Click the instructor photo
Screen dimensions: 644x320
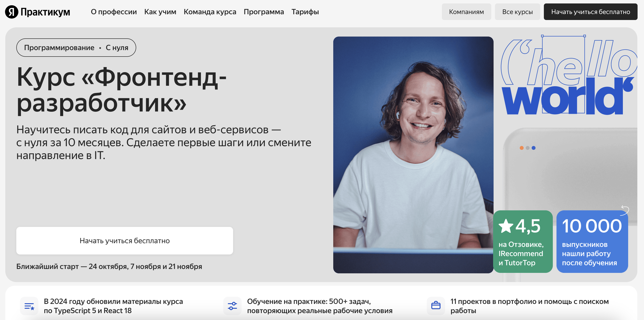413,155
